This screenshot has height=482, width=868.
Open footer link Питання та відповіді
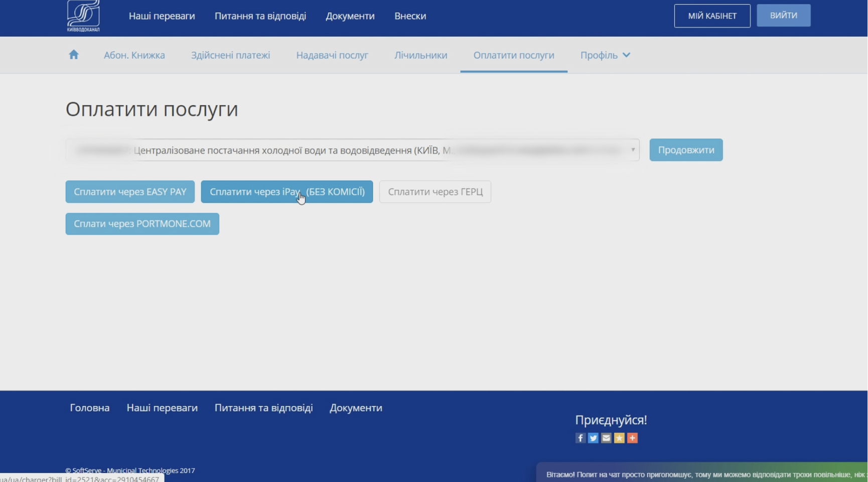pyautogui.click(x=264, y=408)
